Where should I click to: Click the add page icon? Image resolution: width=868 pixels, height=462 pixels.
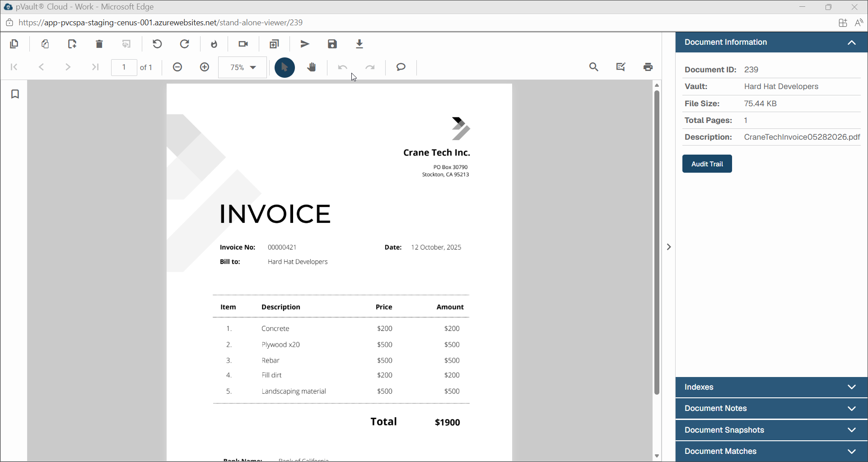click(x=72, y=44)
